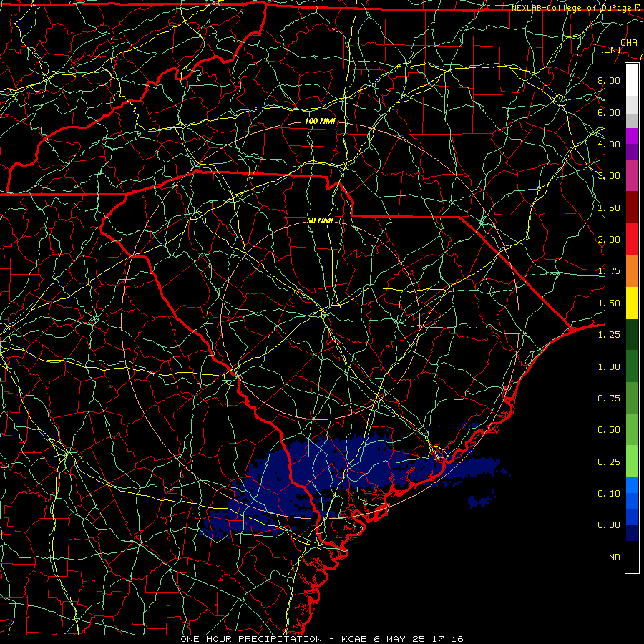Click the "0.10" legend value
This screenshot has height=644, width=644.
[609, 494]
